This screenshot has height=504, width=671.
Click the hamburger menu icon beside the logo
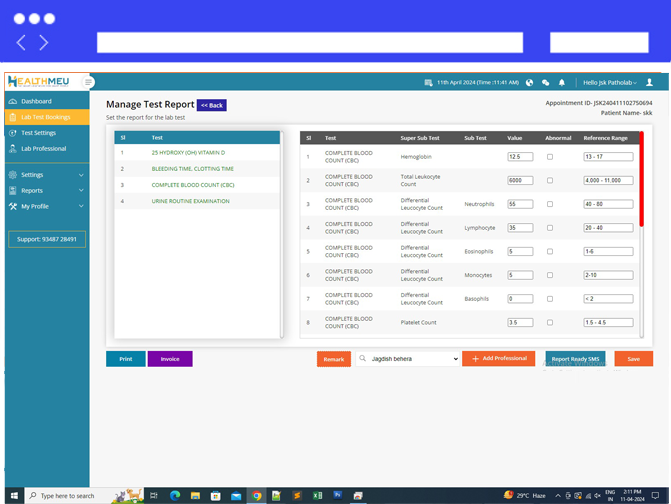pyautogui.click(x=88, y=82)
